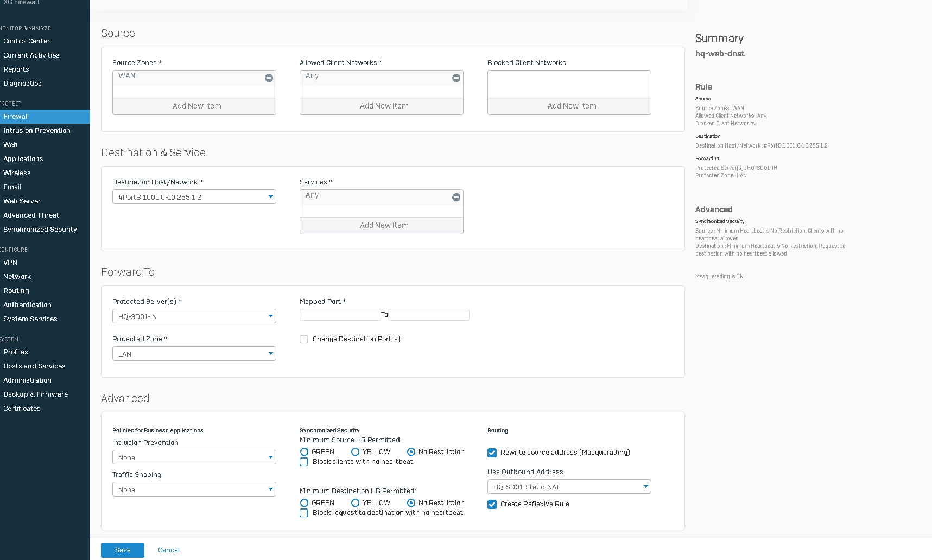Click the Cancel link
This screenshot has width=932, height=560.
click(169, 550)
